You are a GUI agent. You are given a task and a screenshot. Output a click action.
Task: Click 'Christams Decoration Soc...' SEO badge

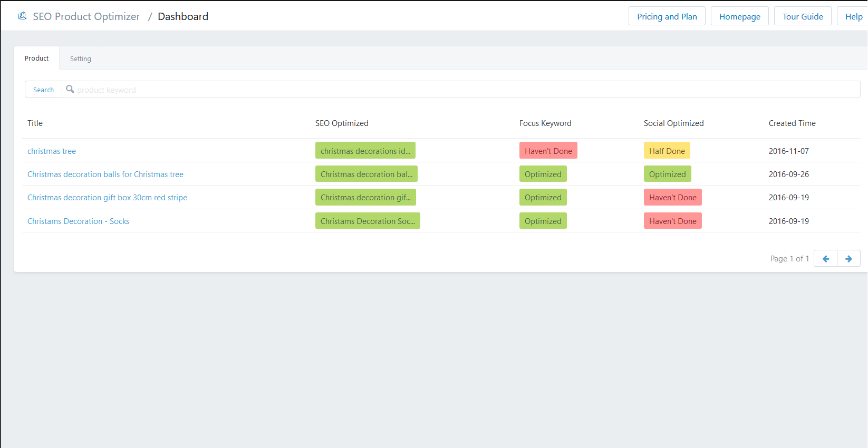[x=368, y=221]
